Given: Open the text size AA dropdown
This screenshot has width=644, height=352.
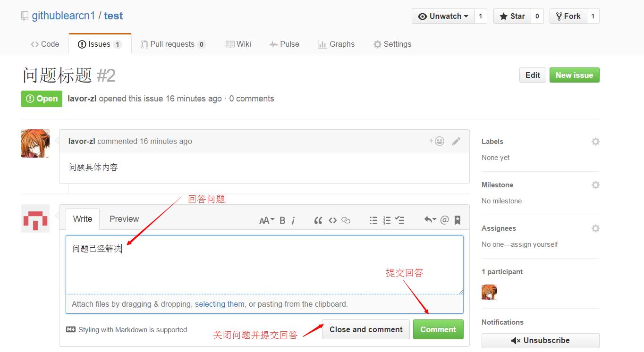Looking at the screenshot, I should (x=266, y=220).
